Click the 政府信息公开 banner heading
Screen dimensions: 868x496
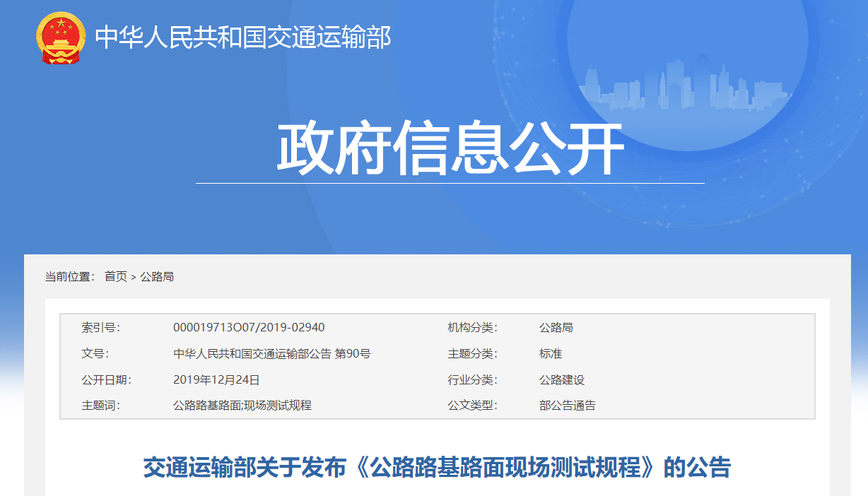coord(450,149)
